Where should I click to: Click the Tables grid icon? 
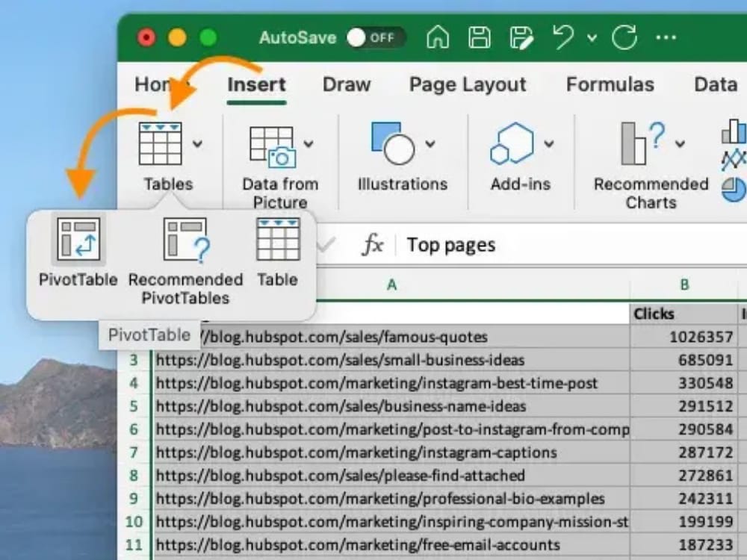click(x=160, y=143)
